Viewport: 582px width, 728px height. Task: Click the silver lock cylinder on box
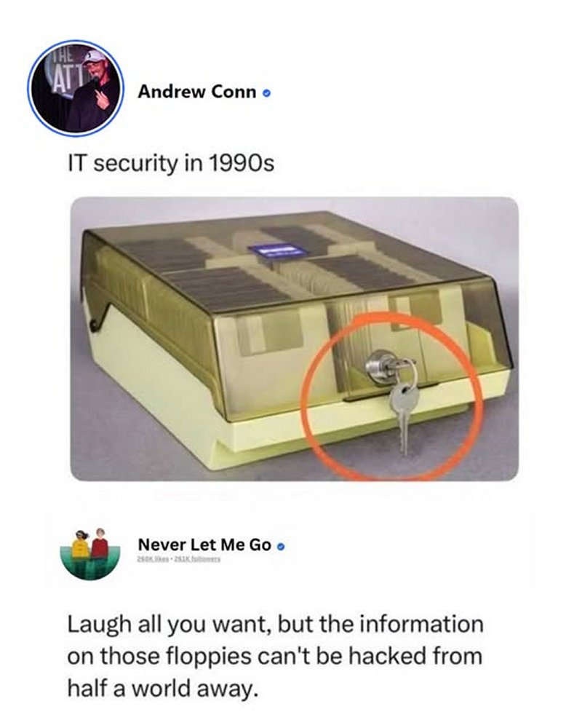point(379,366)
